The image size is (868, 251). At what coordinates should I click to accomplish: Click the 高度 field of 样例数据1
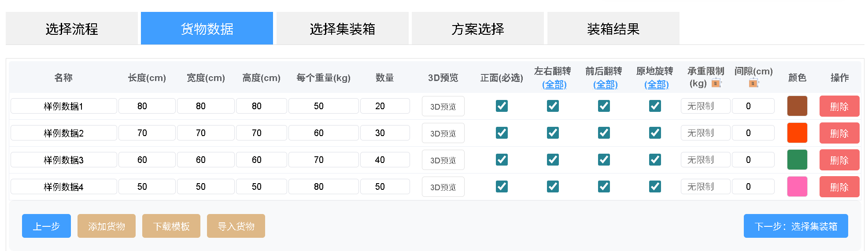[262, 106]
